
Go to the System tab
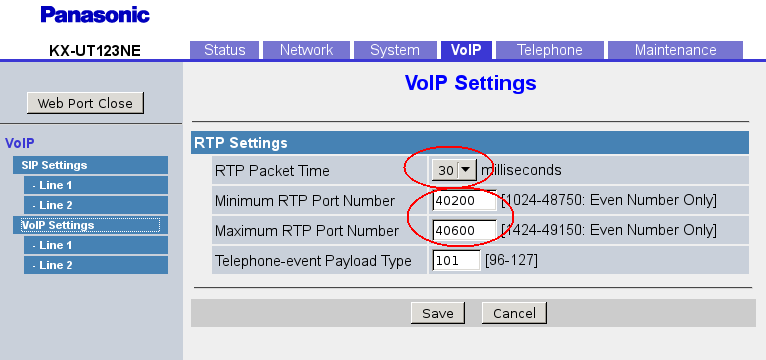point(395,50)
